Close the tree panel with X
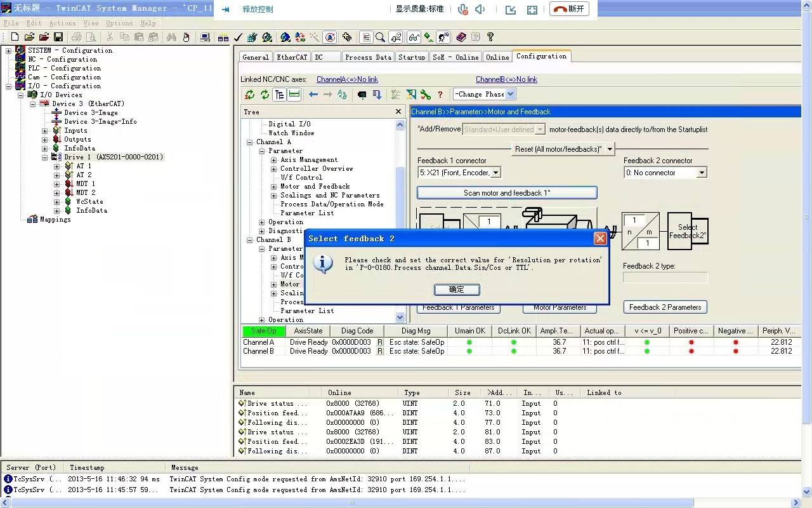812x508 pixels. pos(398,112)
